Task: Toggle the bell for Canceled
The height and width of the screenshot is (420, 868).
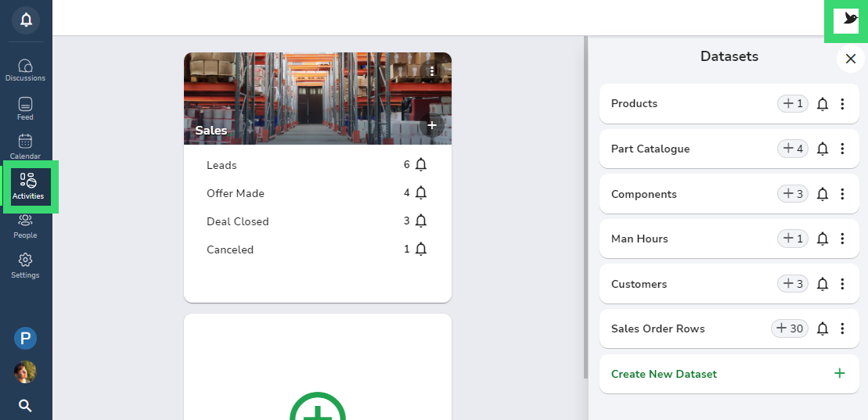Action: pos(421,249)
